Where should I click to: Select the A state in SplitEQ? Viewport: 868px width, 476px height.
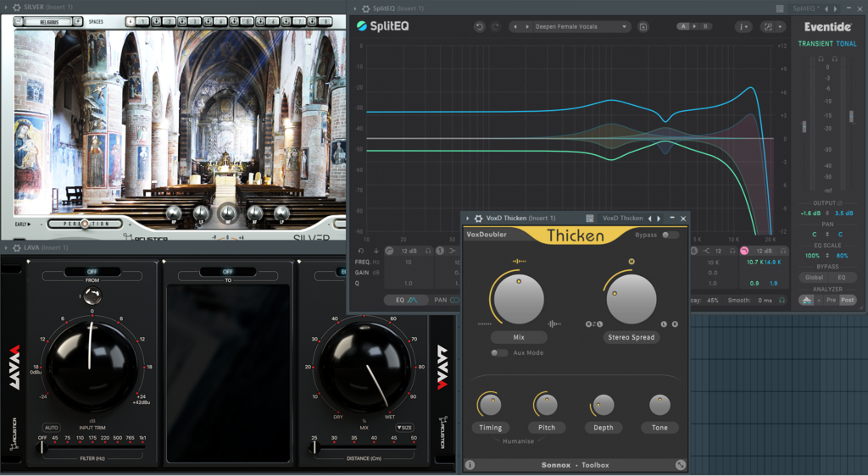684,26
